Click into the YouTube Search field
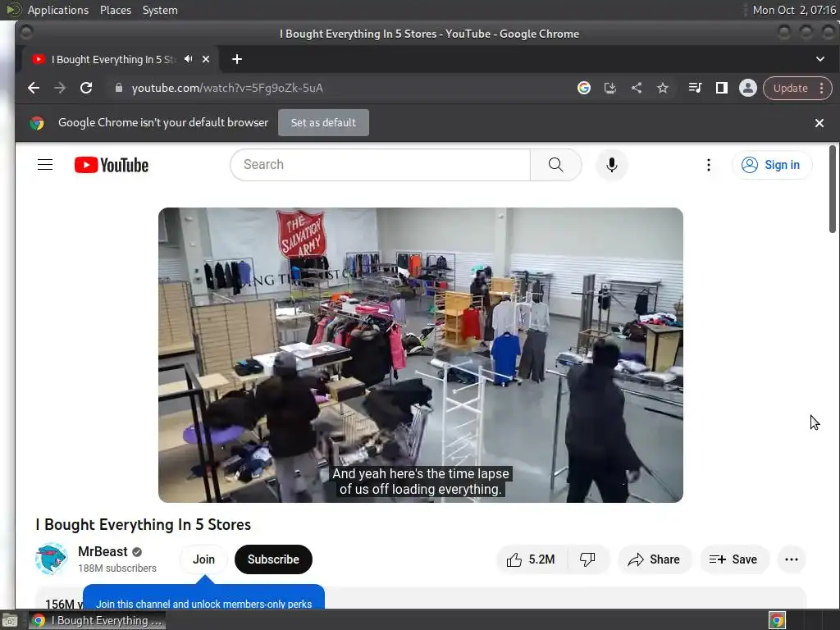 coord(380,164)
